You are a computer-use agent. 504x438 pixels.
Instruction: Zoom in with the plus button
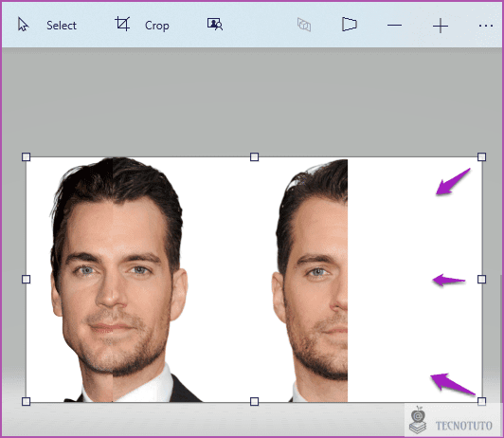pos(441,26)
